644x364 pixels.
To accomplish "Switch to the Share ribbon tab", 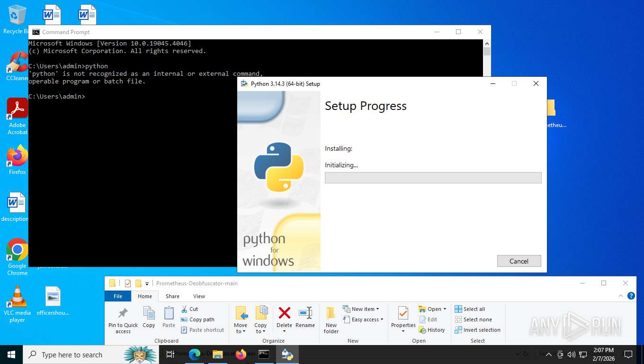I will tap(172, 296).
